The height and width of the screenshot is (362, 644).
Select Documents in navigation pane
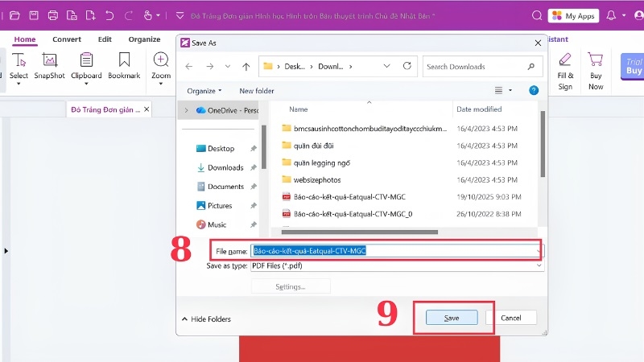[x=221, y=187]
